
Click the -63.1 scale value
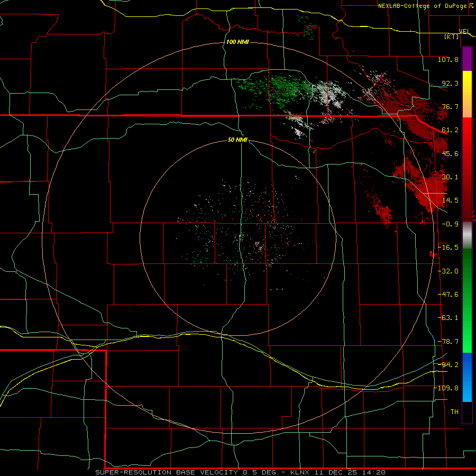coord(448,318)
